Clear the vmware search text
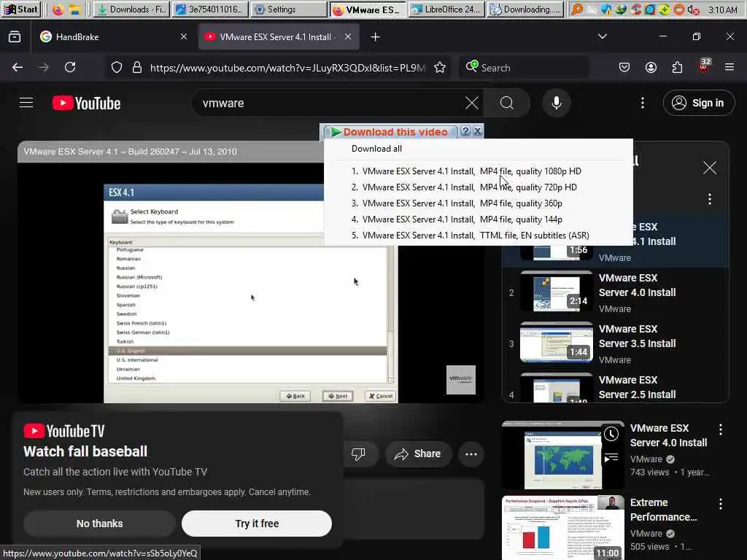 (472, 103)
